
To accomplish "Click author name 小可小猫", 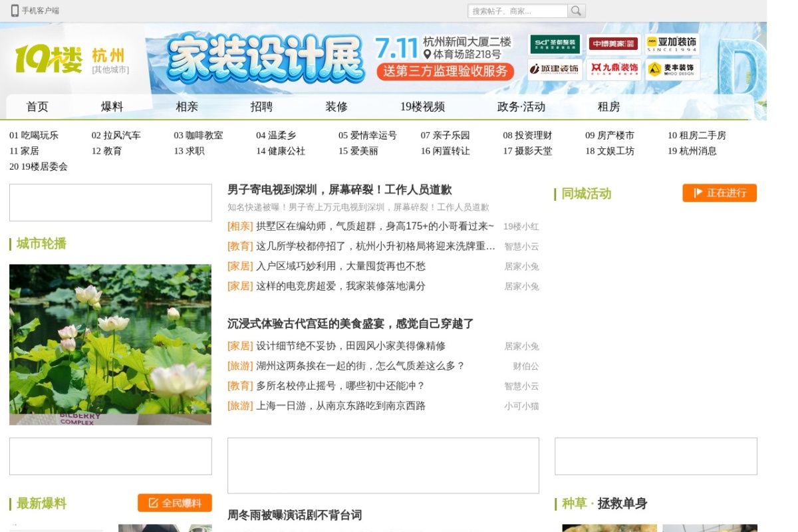I will tap(521, 406).
